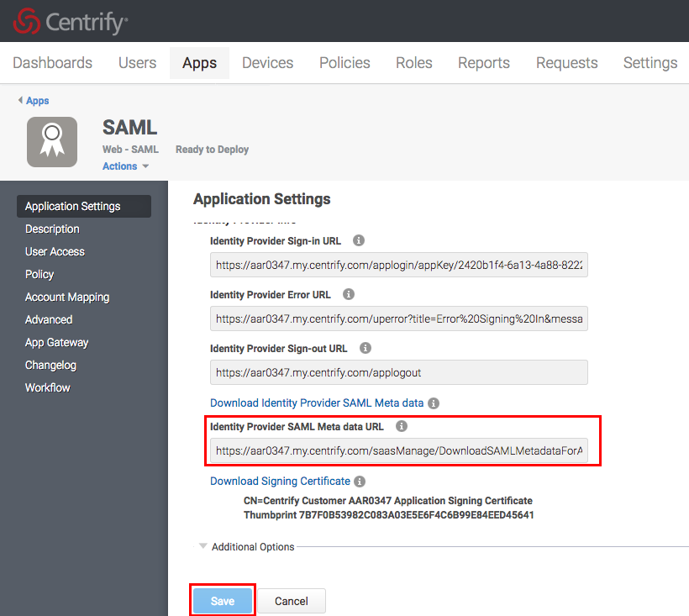Viewport: 689px width, 616px height.
Task: Click the Save button
Action: click(x=223, y=601)
